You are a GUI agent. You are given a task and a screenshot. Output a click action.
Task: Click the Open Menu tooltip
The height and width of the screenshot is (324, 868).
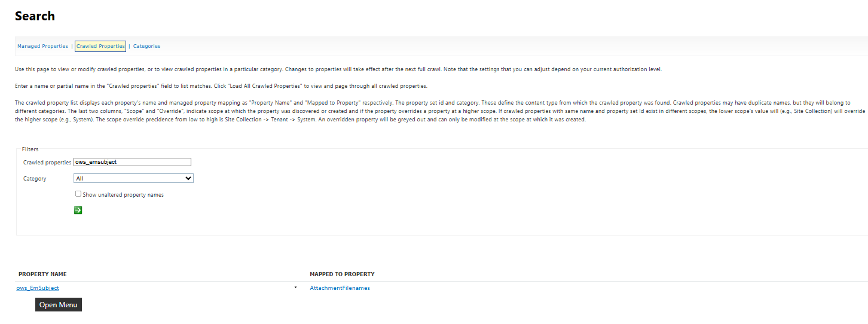(58, 305)
